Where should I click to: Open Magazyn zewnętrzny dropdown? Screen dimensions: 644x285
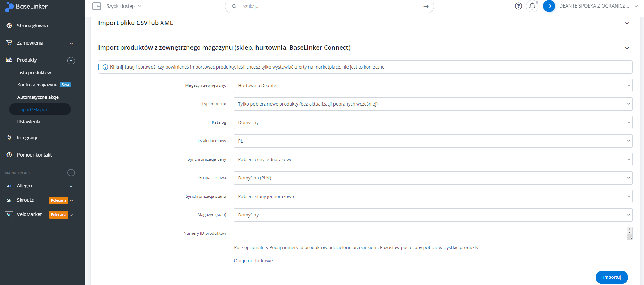pyautogui.click(x=433, y=85)
